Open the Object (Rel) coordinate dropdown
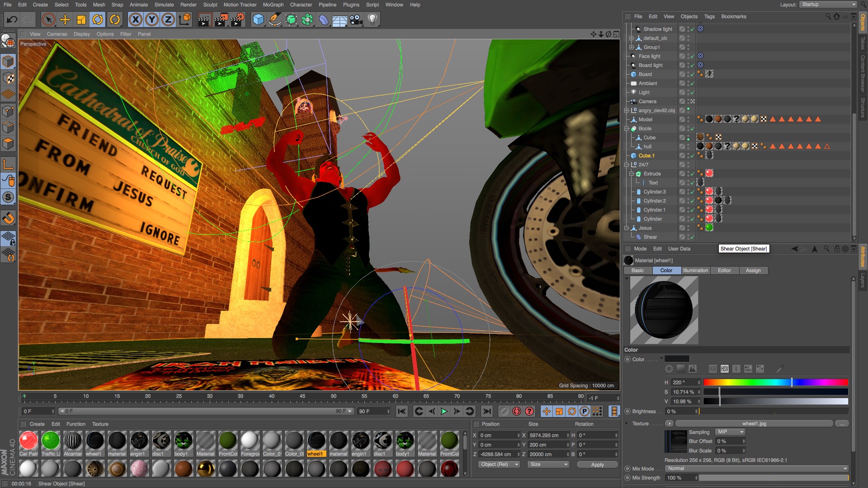The height and width of the screenshot is (488, 868). (500, 465)
